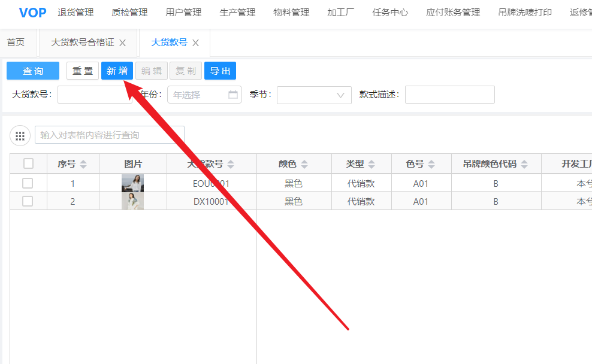Sort table by 色号 column arrows
This screenshot has height=364, width=592.
(x=431, y=164)
